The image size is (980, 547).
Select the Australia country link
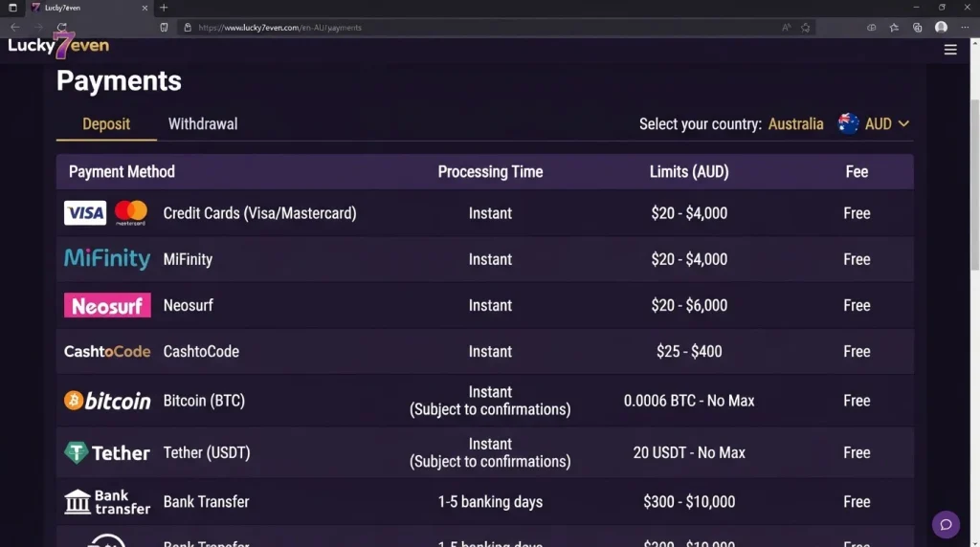click(795, 123)
